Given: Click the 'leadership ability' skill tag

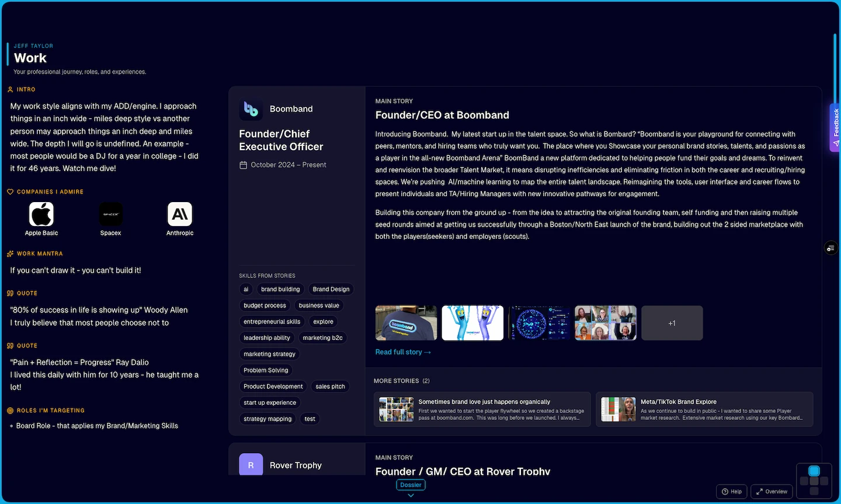Looking at the screenshot, I should point(267,338).
